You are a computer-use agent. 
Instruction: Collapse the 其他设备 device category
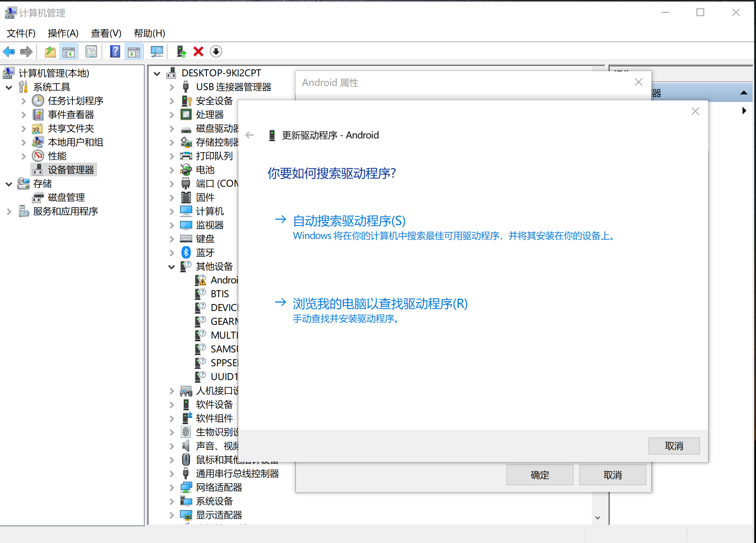coord(172,267)
